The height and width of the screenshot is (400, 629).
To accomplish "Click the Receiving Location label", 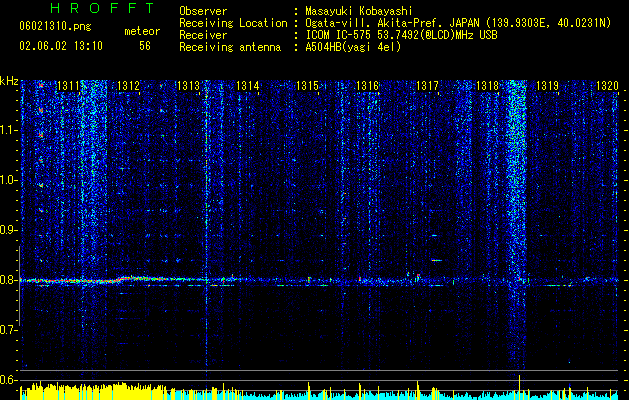I will tap(233, 23).
